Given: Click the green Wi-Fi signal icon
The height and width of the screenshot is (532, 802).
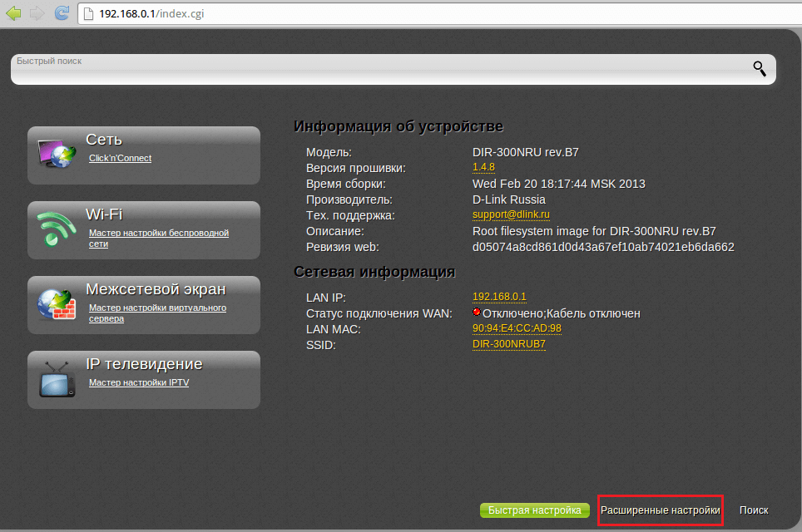Looking at the screenshot, I should click(57, 229).
